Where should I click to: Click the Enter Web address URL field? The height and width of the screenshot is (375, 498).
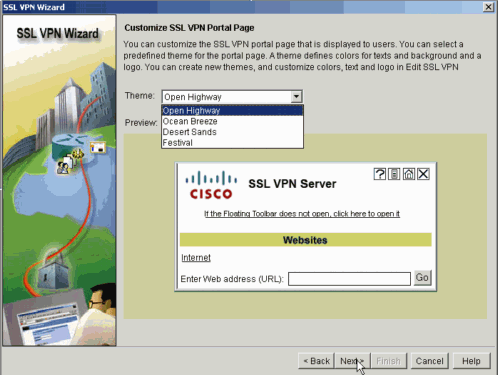[x=349, y=279]
